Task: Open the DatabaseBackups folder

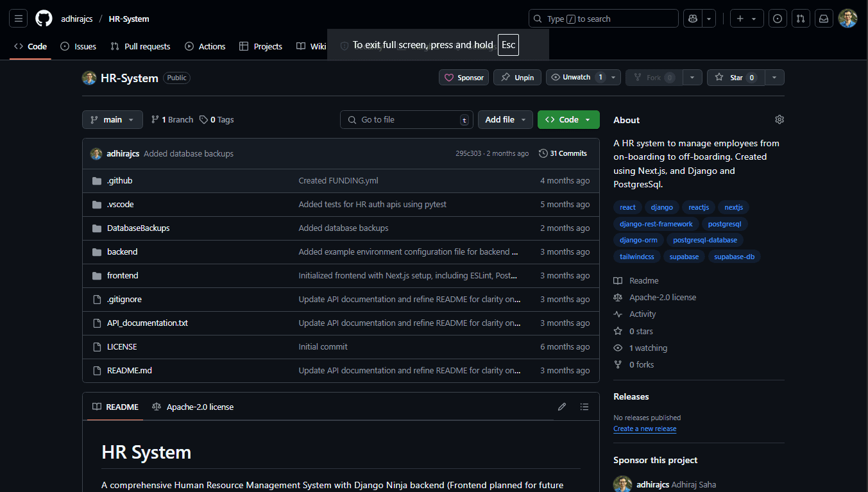Action: point(138,228)
